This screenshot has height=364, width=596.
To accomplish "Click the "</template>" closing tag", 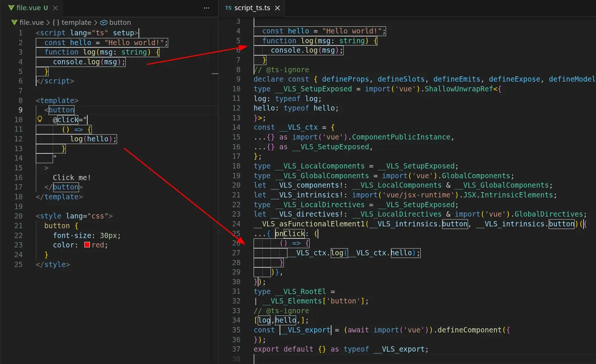I will [x=59, y=197].
